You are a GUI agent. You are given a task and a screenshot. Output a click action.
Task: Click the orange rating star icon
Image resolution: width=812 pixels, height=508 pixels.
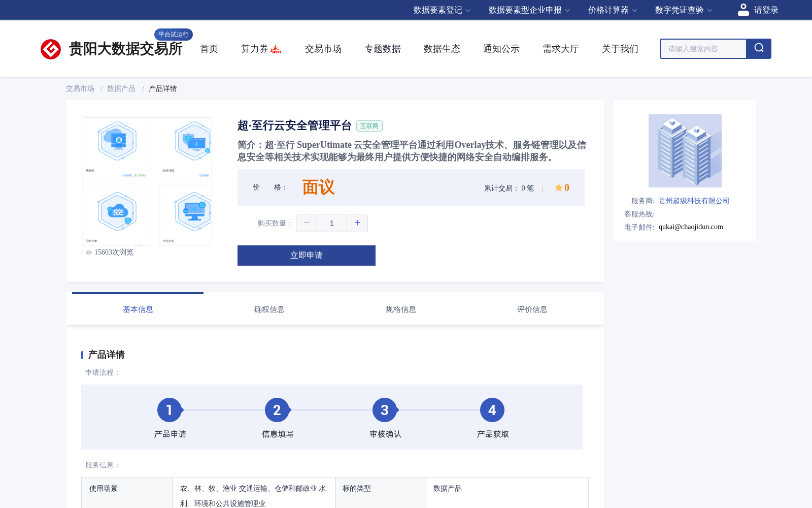pyautogui.click(x=558, y=187)
